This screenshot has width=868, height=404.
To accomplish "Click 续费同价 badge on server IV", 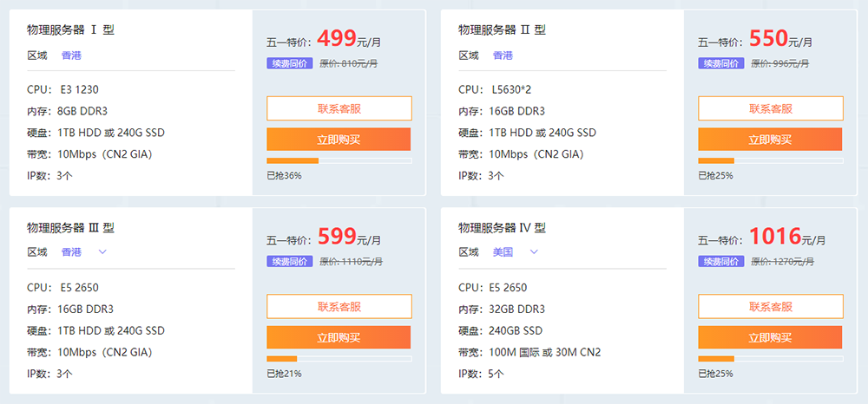I will pos(721,262).
